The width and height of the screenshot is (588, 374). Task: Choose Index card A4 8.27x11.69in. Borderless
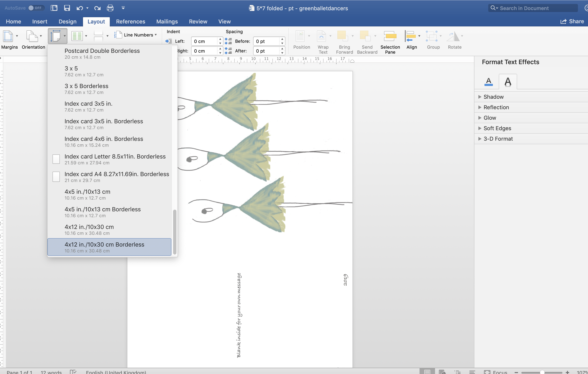pyautogui.click(x=109, y=177)
